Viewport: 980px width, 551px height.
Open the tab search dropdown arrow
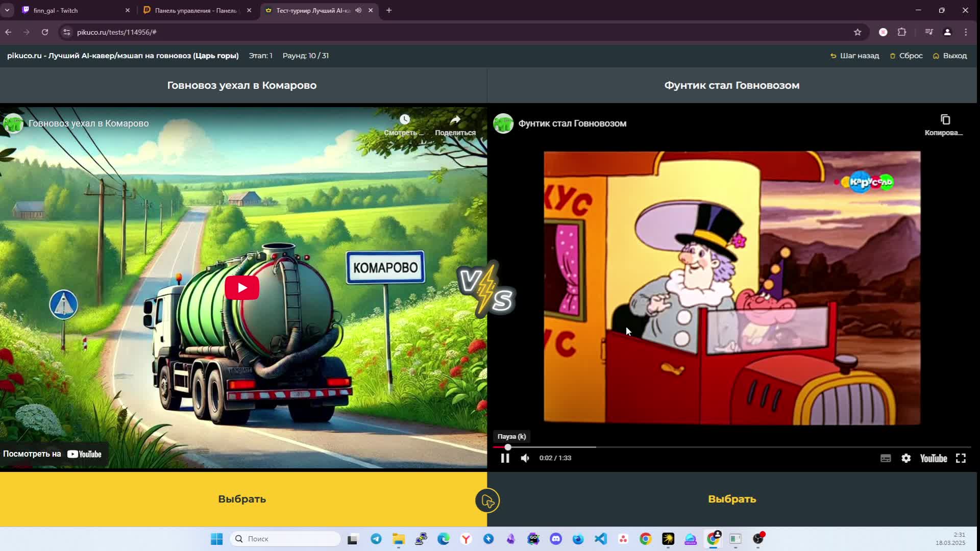coord(7,10)
